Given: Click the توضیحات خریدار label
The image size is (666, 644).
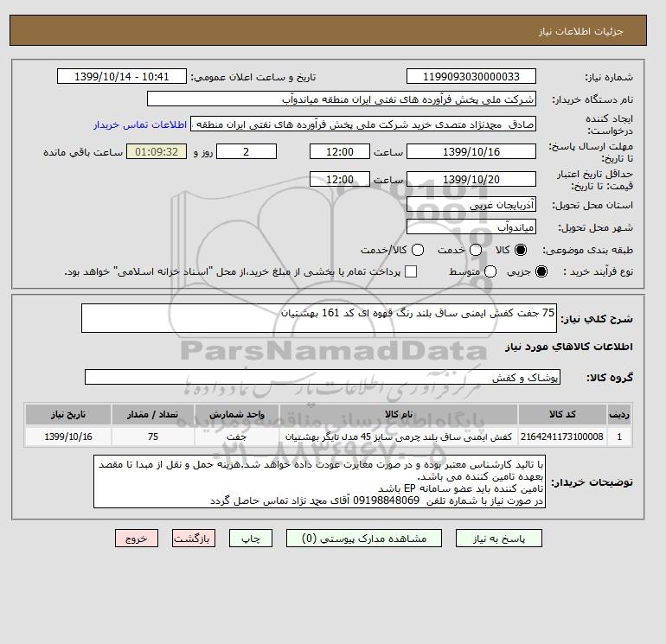Looking at the screenshot, I should point(592,481).
